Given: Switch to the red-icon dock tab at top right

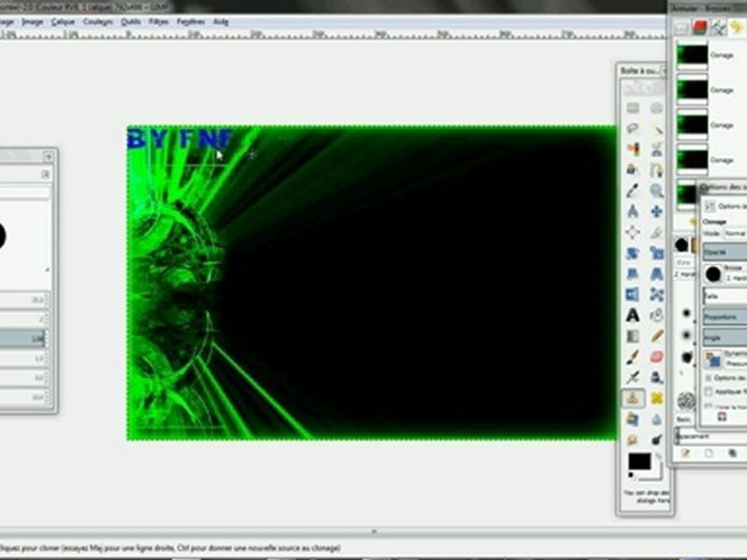Looking at the screenshot, I should [x=699, y=28].
